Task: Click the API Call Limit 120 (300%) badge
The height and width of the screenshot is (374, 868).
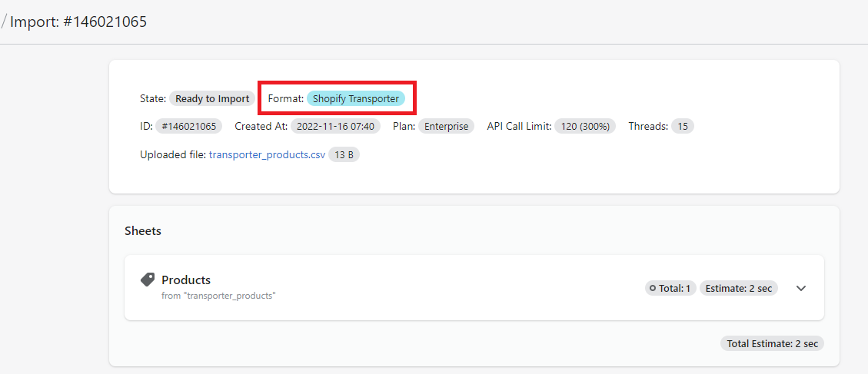Action: click(585, 126)
